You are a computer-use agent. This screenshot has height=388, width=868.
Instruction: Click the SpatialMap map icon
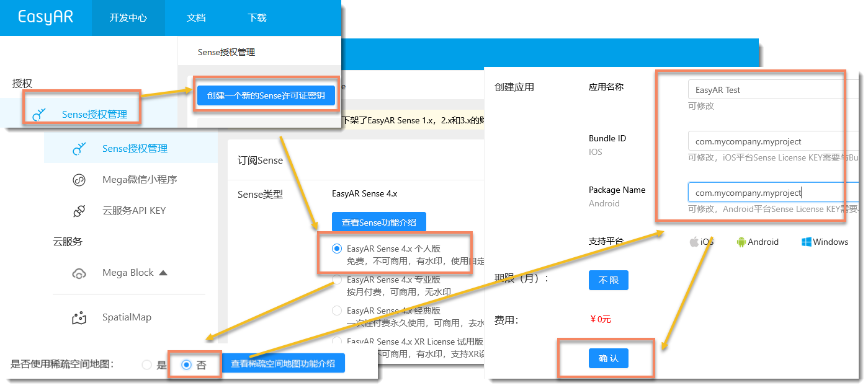(79, 318)
